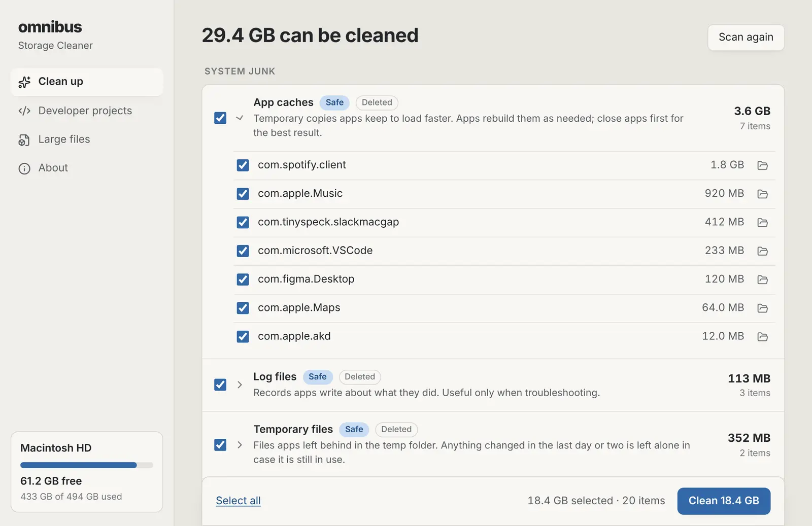Image resolution: width=812 pixels, height=526 pixels.
Task: Show com.microsoft.VSCode cache in folder
Action: coord(762,251)
